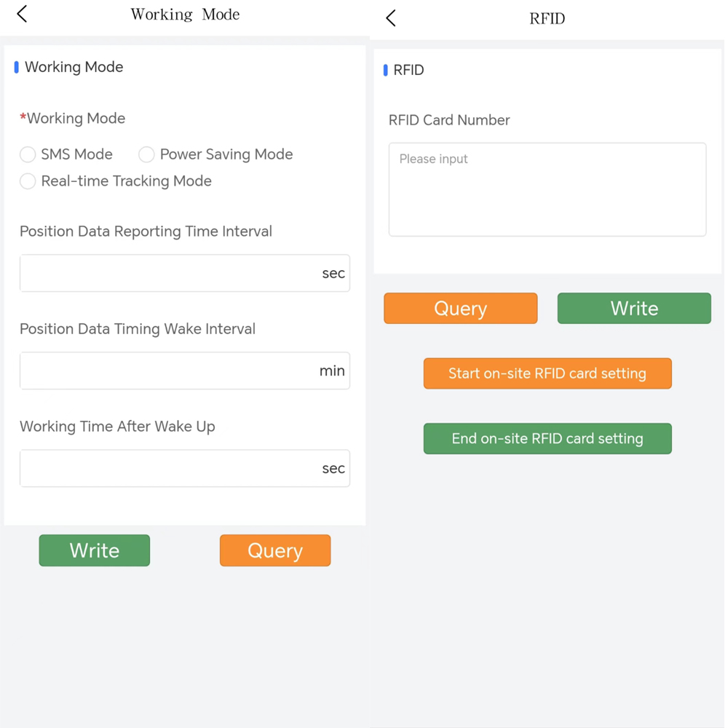Enable Real-time Tracking Mode
728x728 pixels.
coord(27,181)
